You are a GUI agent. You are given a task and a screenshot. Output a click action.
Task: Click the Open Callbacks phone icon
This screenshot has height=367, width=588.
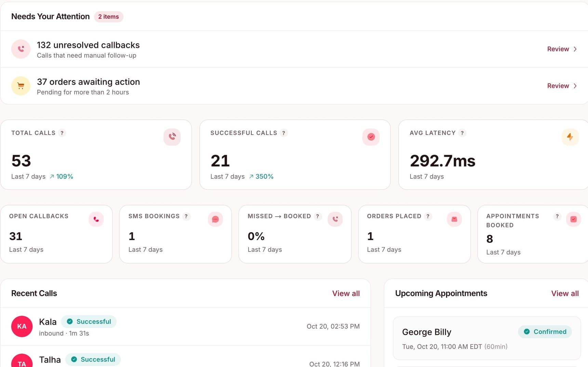(x=96, y=219)
